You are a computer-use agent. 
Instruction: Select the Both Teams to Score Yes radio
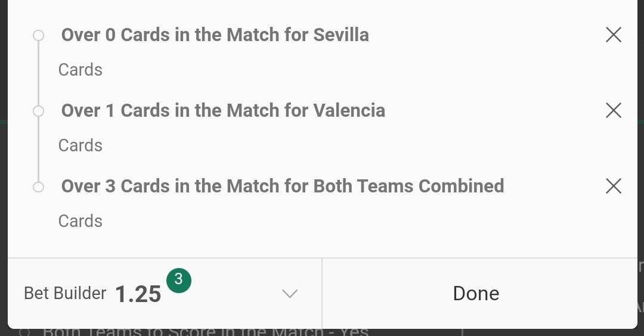point(24,332)
